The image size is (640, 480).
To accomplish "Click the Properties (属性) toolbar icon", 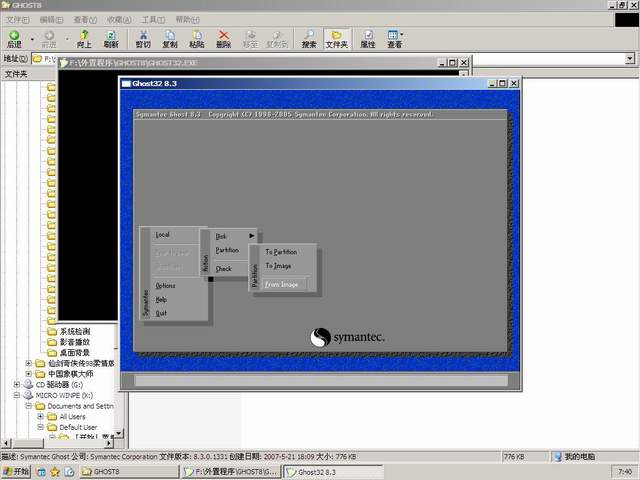I will (x=368, y=38).
